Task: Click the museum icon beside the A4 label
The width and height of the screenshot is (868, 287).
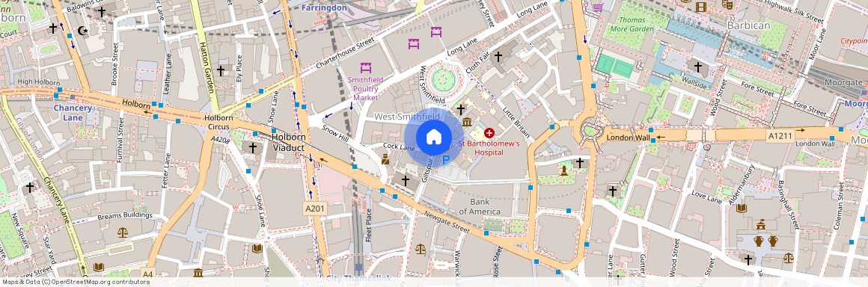Action: (x=198, y=273)
